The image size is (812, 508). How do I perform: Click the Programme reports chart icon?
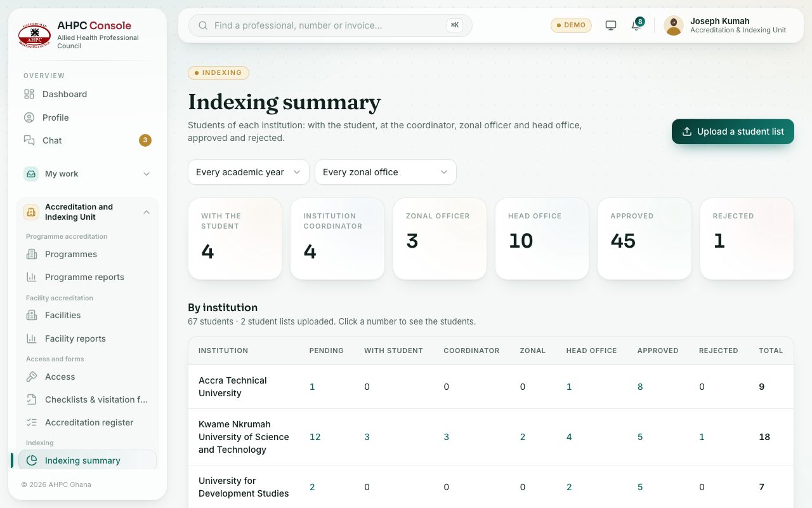tap(32, 277)
